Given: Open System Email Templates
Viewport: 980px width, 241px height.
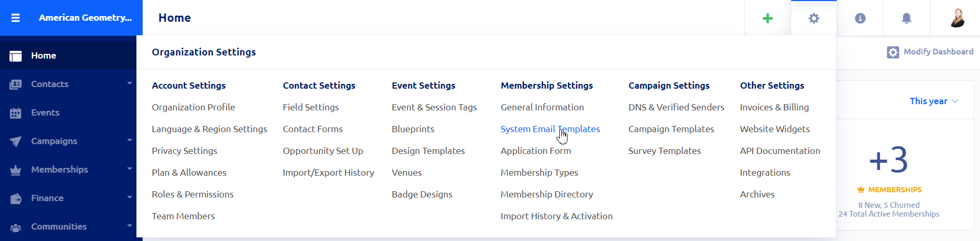Looking at the screenshot, I should pos(550,129).
